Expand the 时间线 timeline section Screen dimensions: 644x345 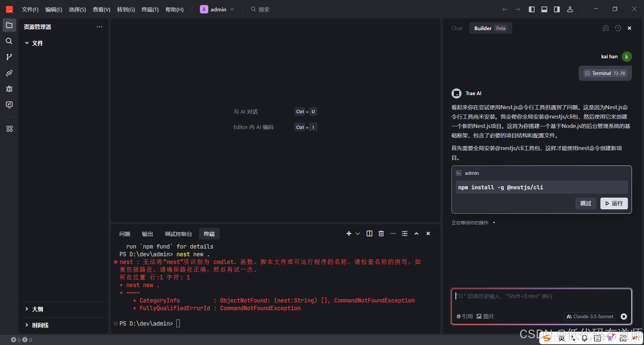(37, 325)
